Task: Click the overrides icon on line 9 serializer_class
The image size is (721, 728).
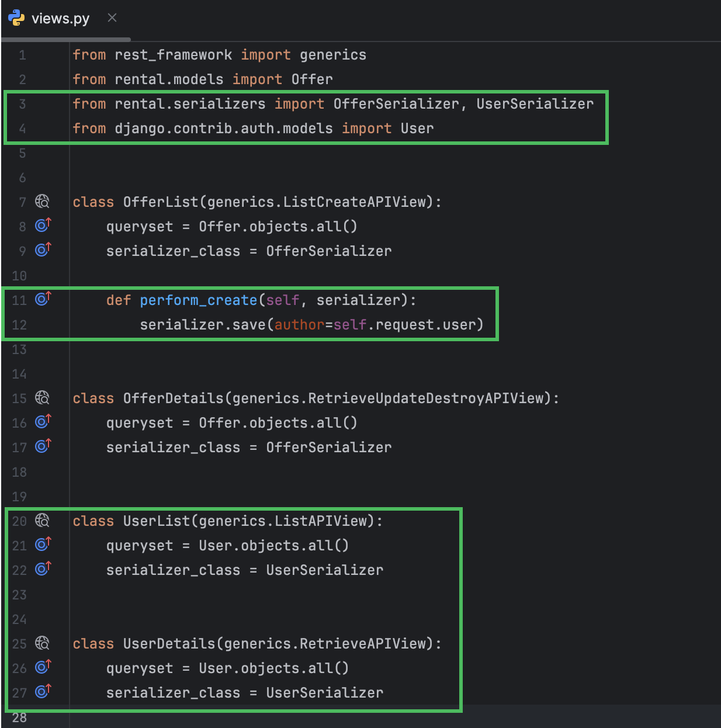Action: pos(41,250)
